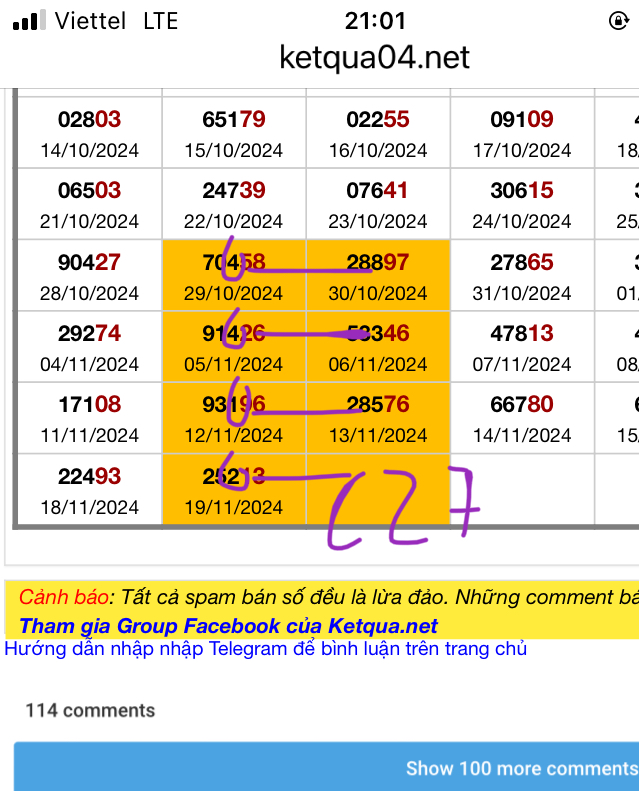639x791 pixels.
Task: Select the 114 comments heading
Action: pos(90,710)
